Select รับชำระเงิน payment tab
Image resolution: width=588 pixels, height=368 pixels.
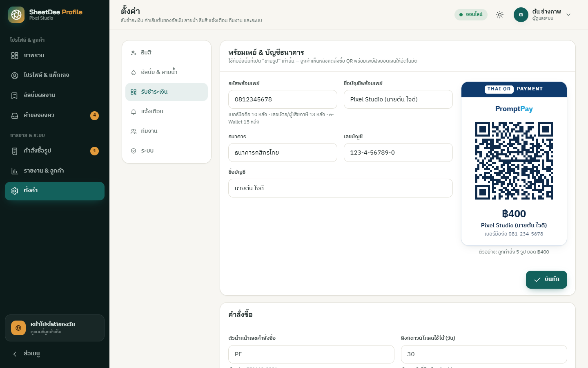pyautogui.click(x=167, y=92)
